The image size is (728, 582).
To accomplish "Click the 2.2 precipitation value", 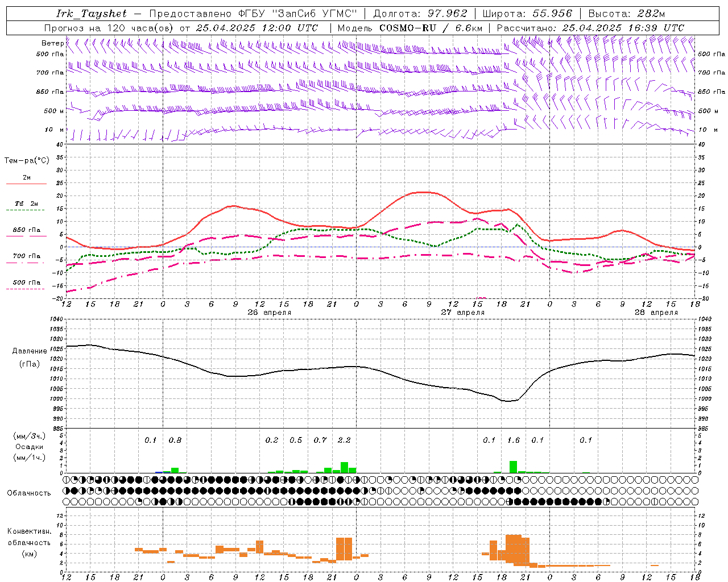I will click(344, 440).
